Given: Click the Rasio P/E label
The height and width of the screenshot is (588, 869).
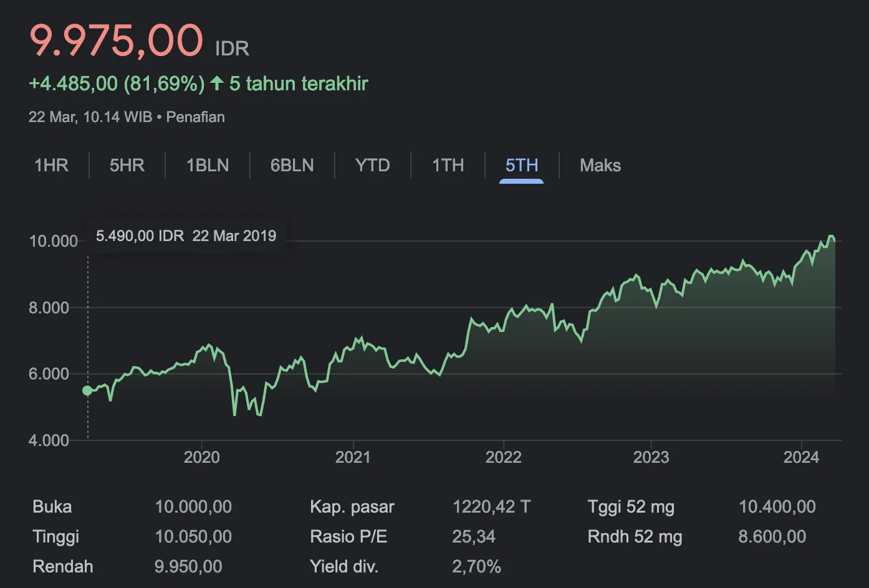Looking at the screenshot, I should point(348,537).
